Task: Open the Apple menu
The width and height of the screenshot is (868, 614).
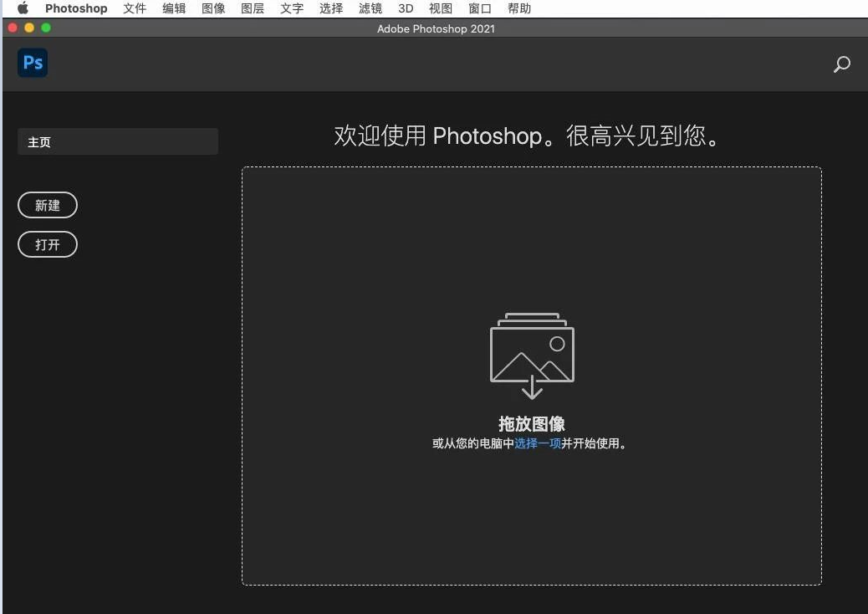Action: pyautogui.click(x=23, y=8)
